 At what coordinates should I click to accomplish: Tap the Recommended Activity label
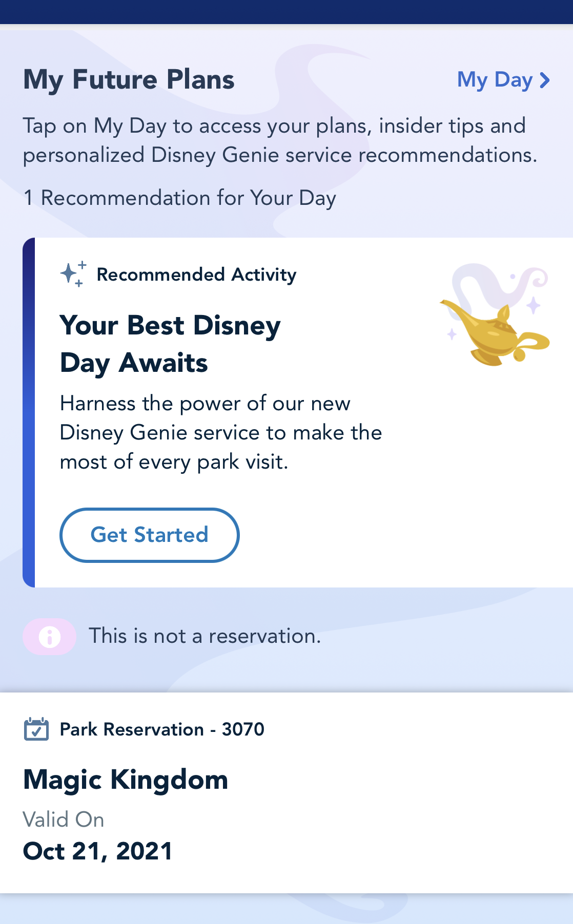(x=196, y=275)
